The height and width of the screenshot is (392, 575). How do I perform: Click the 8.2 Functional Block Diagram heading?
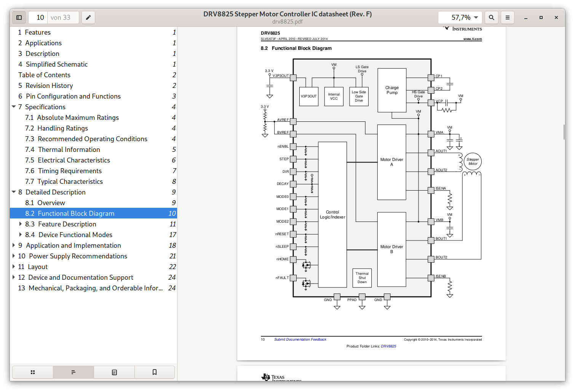coord(296,48)
